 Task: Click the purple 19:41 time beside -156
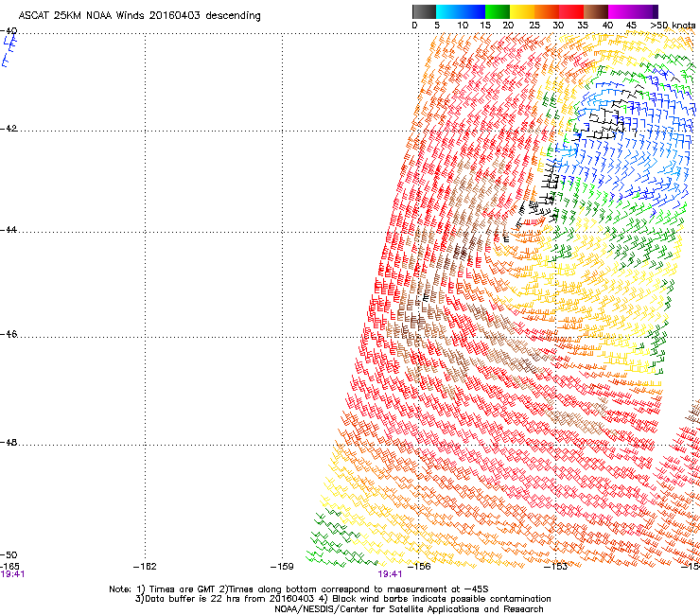point(390,574)
